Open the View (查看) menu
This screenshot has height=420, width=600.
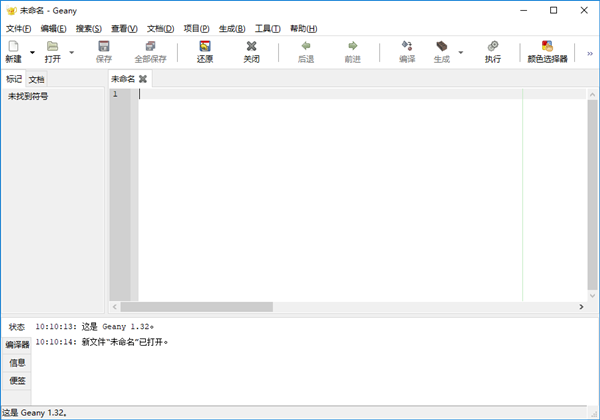124,29
